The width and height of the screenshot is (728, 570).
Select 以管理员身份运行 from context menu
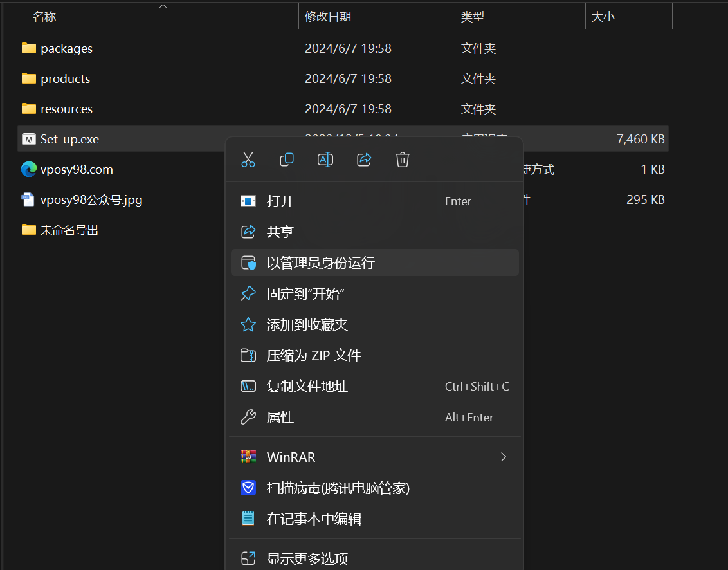tap(320, 263)
